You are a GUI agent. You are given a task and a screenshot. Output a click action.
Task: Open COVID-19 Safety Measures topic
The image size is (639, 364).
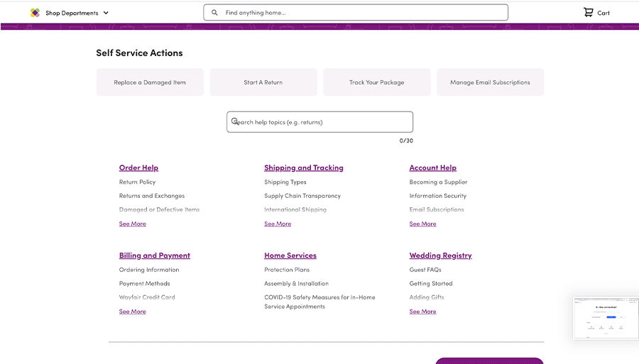tap(319, 302)
